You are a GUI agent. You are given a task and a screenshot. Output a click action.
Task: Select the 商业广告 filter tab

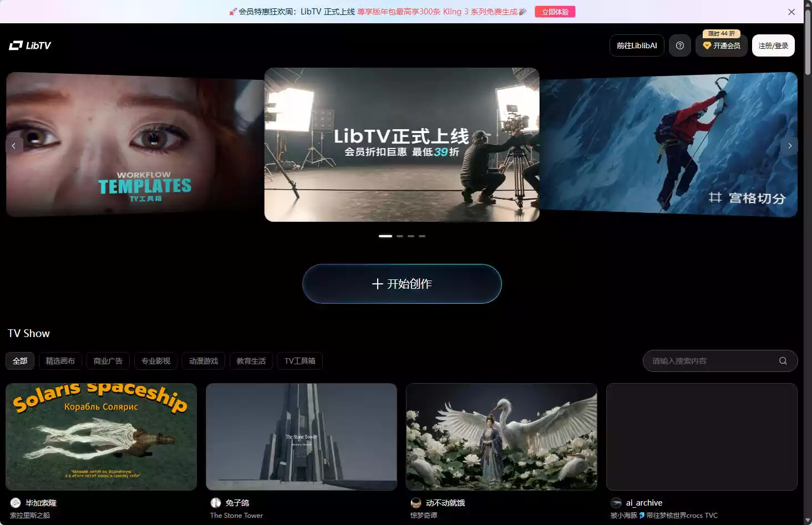[x=108, y=361]
